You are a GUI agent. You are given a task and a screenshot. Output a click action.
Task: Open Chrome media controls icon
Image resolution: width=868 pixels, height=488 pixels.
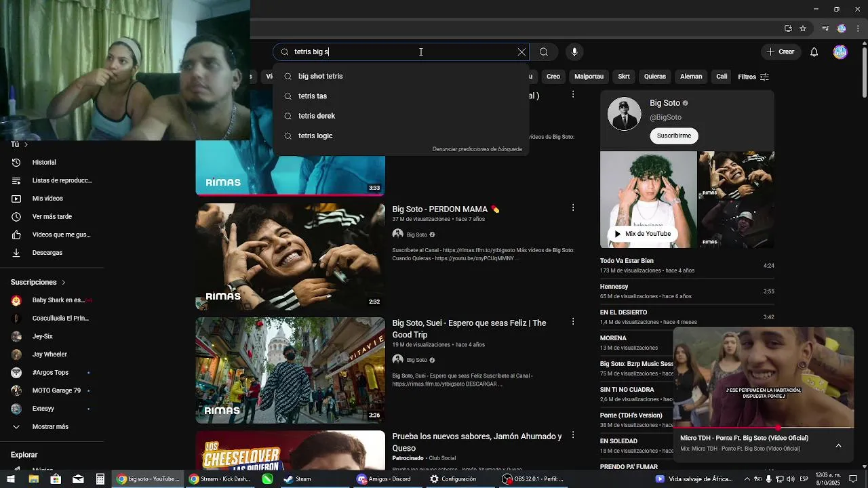825,28
